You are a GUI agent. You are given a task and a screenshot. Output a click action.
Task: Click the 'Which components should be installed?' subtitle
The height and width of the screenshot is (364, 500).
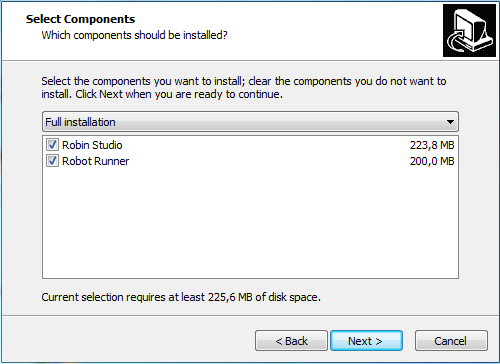pos(134,35)
